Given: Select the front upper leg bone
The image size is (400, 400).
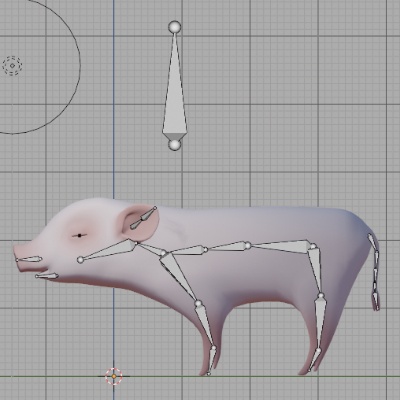Looking at the screenshot, I should point(179,276).
